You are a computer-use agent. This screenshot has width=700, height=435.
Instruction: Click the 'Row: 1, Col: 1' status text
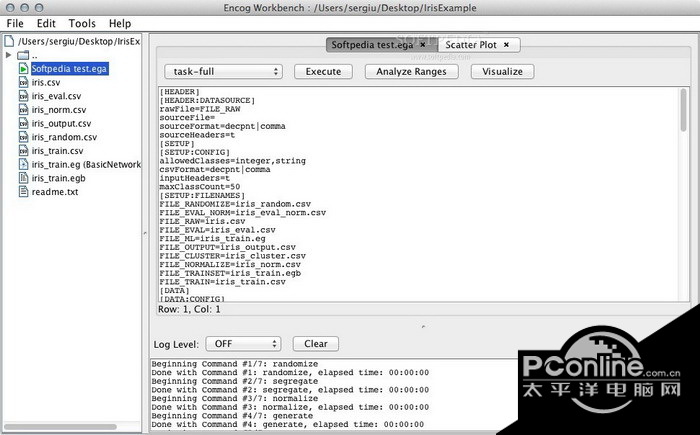click(x=189, y=309)
